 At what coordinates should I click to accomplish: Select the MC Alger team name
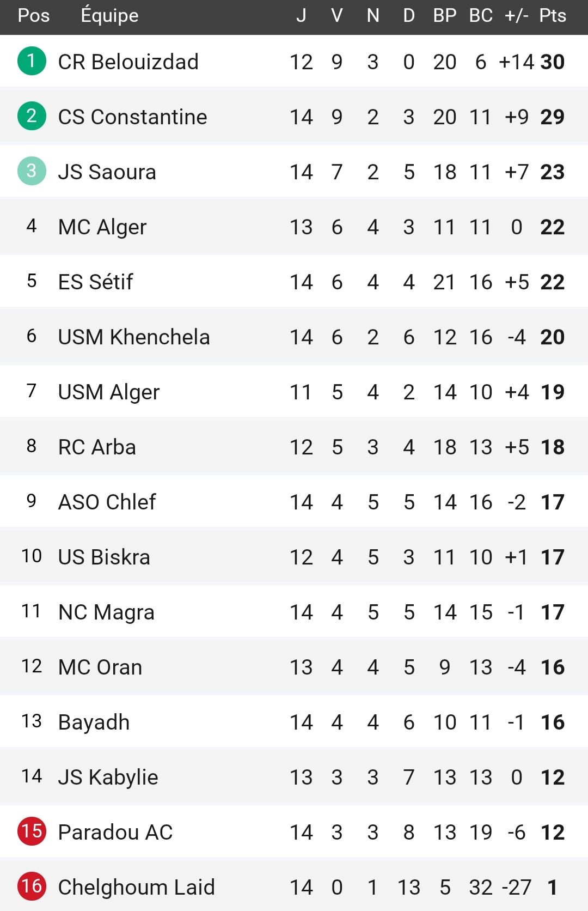tap(102, 227)
